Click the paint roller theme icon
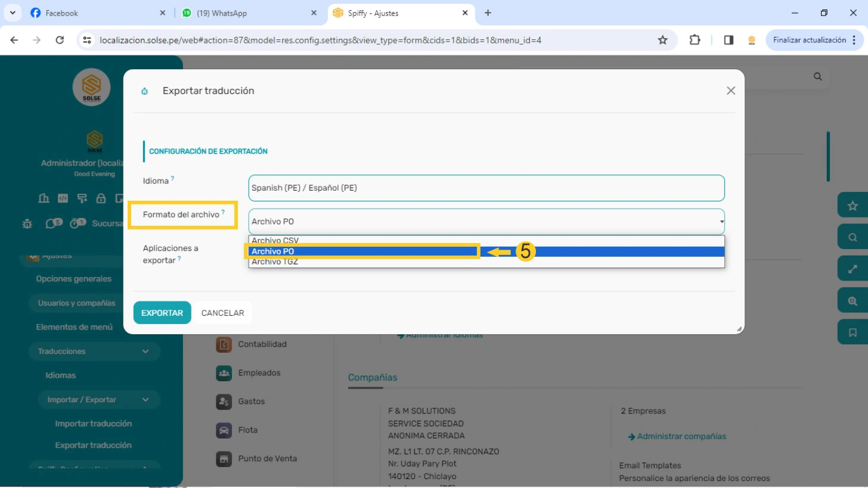The height and width of the screenshot is (488, 868). coord(82,198)
